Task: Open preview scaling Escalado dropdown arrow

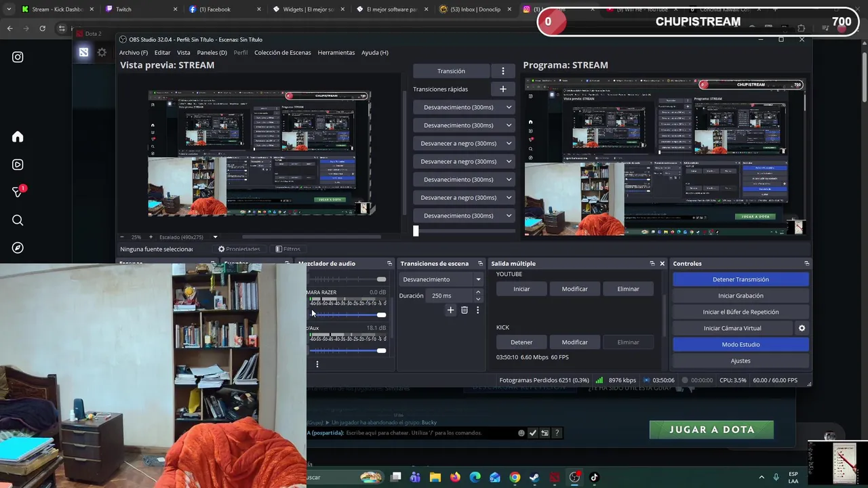Action: (x=215, y=237)
